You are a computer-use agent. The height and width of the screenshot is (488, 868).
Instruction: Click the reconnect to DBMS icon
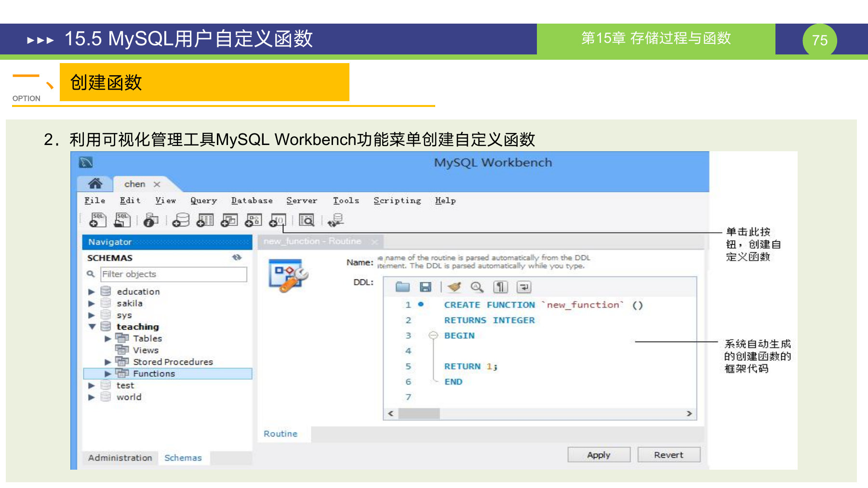pyautogui.click(x=335, y=220)
